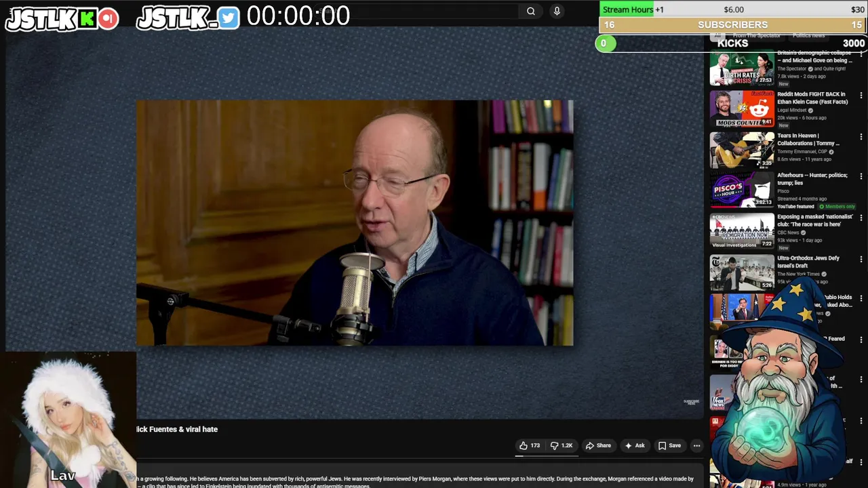Open the Ultra-Orthodox Jews video thumbnail

[742, 272]
